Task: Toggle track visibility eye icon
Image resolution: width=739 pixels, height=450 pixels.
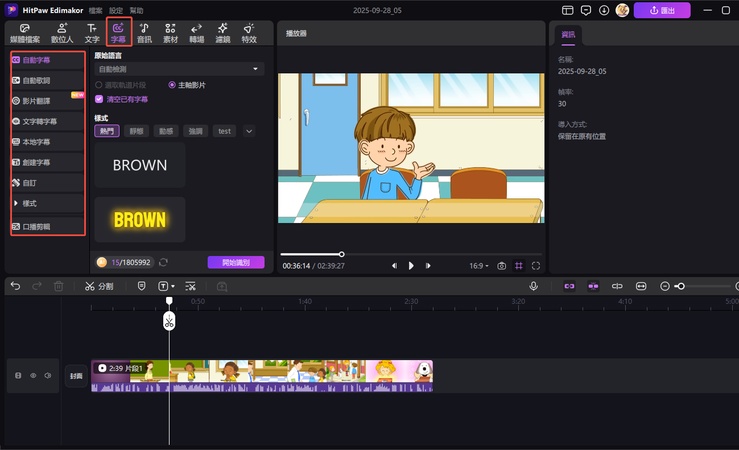Action: tap(32, 376)
